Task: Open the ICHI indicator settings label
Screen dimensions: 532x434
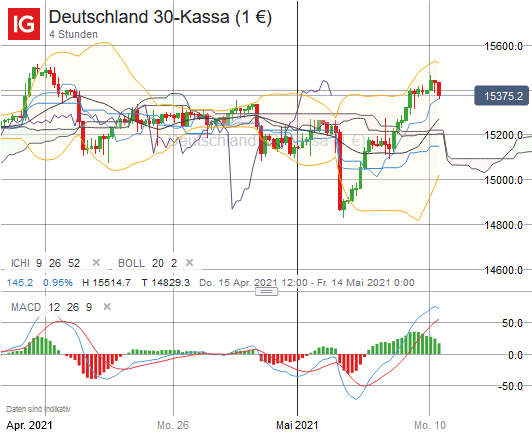Action: tap(45, 263)
